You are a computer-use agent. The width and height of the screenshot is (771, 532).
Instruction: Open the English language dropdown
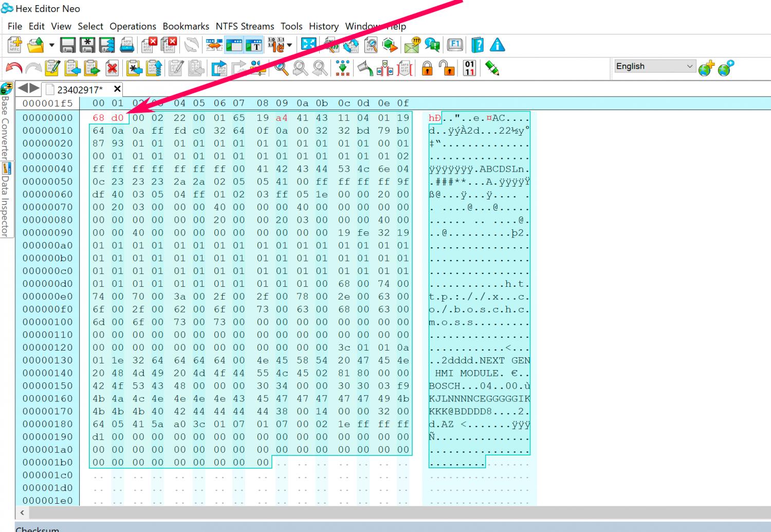pyautogui.click(x=655, y=66)
